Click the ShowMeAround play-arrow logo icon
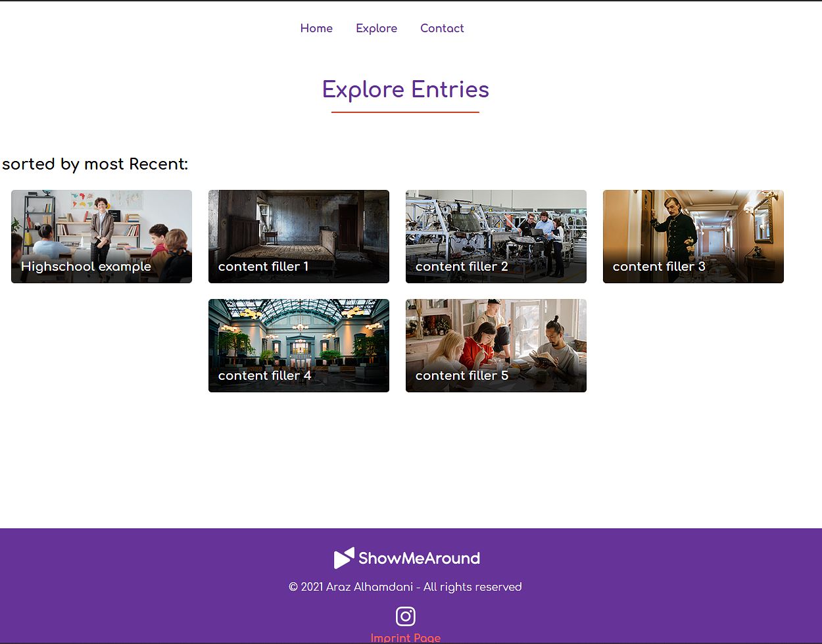This screenshot has width=822, height=644. pyautogui.click(x=344, y=558)
